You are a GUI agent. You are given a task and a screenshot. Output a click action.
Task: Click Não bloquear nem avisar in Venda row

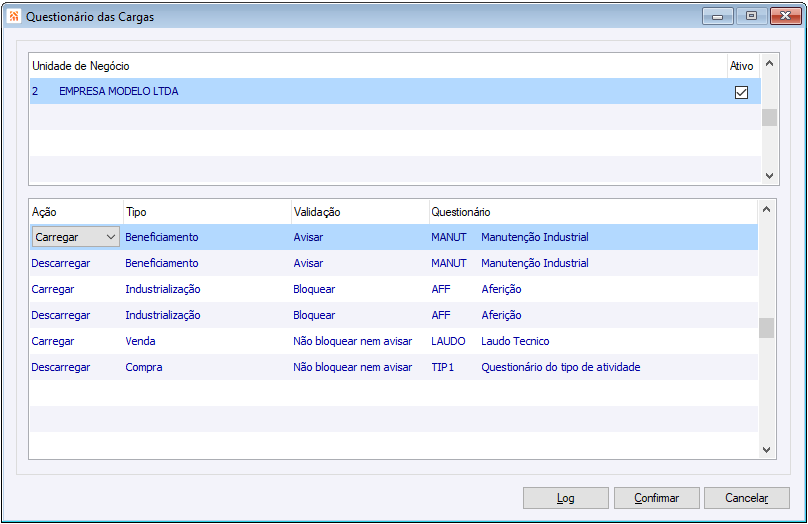pos(352,341)
